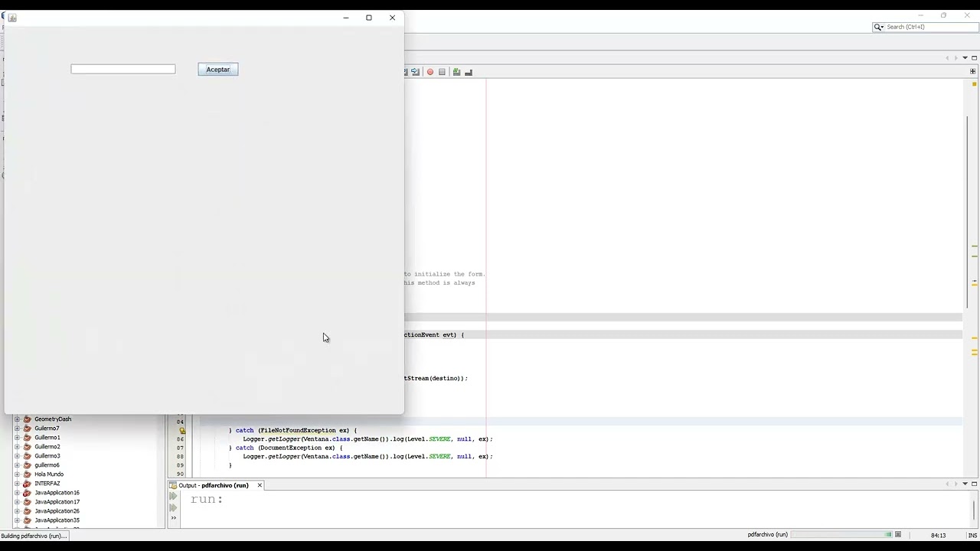The width and height of the screenshot is (980, 551).
Task: Close the form window
Action: (x=392, y=18)
